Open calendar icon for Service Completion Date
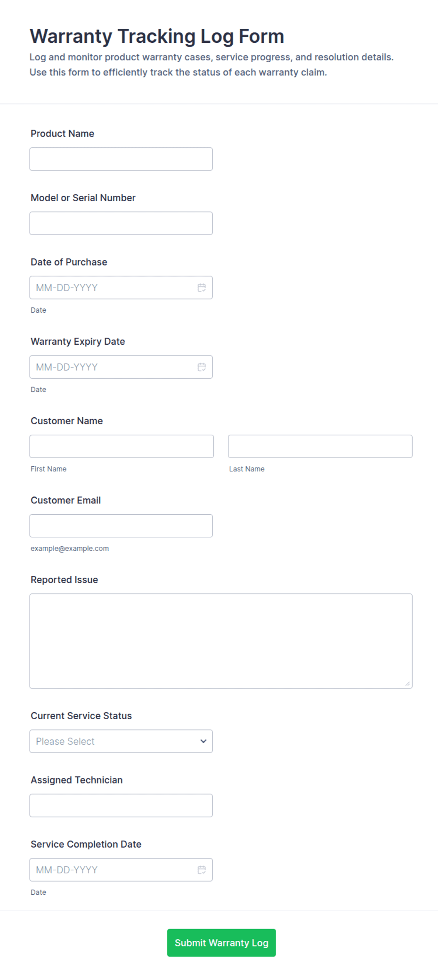This screenshot has width=438, height=980. coord(202,870)
